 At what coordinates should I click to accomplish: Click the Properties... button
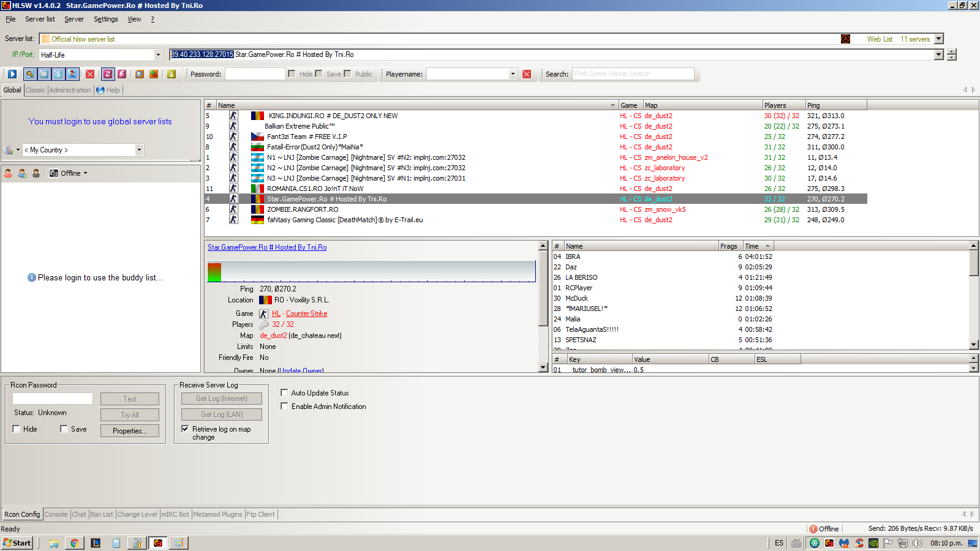click(x=130, y=430)
